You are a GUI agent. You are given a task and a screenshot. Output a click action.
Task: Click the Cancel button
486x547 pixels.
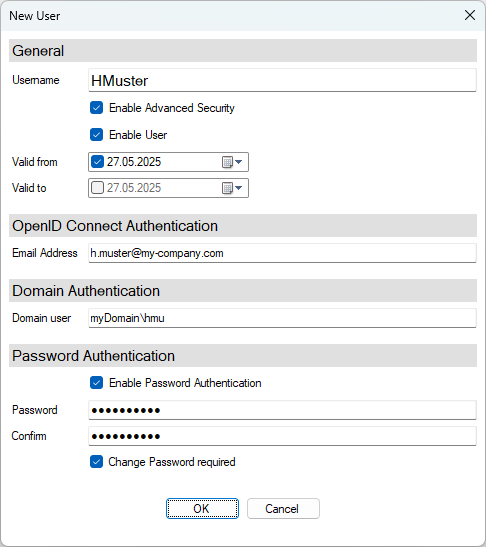pos(283,509)
